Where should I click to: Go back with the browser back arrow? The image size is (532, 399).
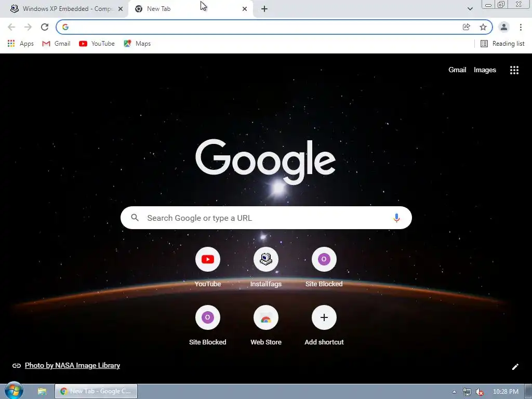(x=11, y=27)
